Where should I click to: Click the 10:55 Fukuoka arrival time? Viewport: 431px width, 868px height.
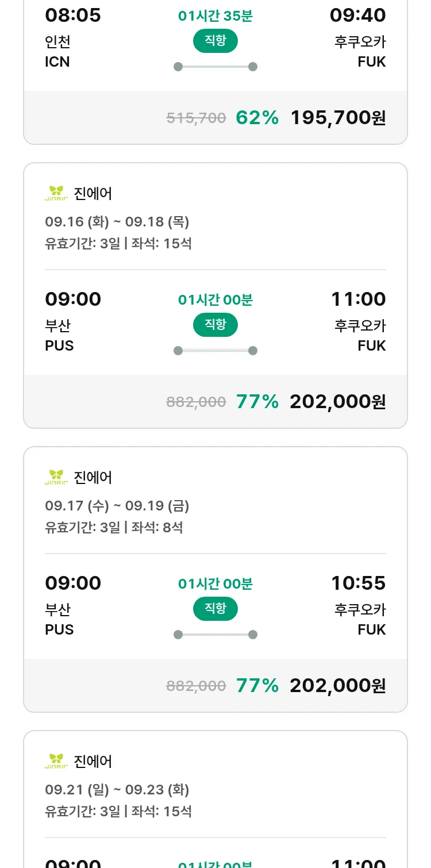pyautogui.click(x=358, y=583)
